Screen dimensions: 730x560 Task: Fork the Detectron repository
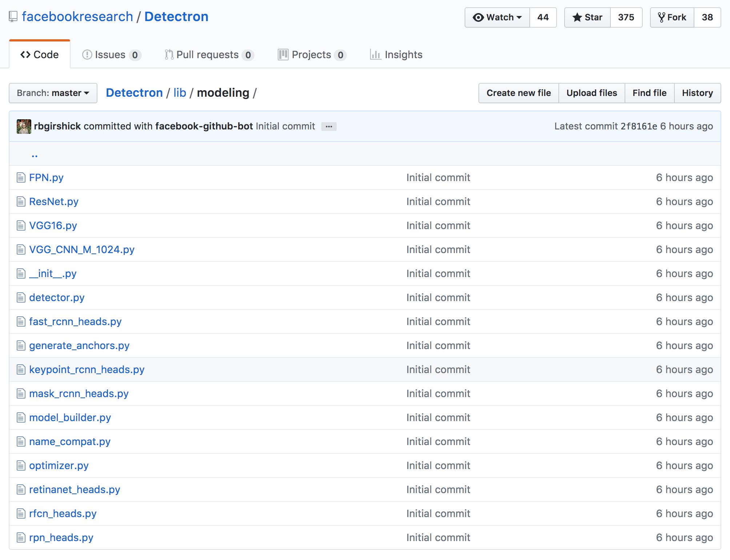pyautogui.click(x=672, y=17)
